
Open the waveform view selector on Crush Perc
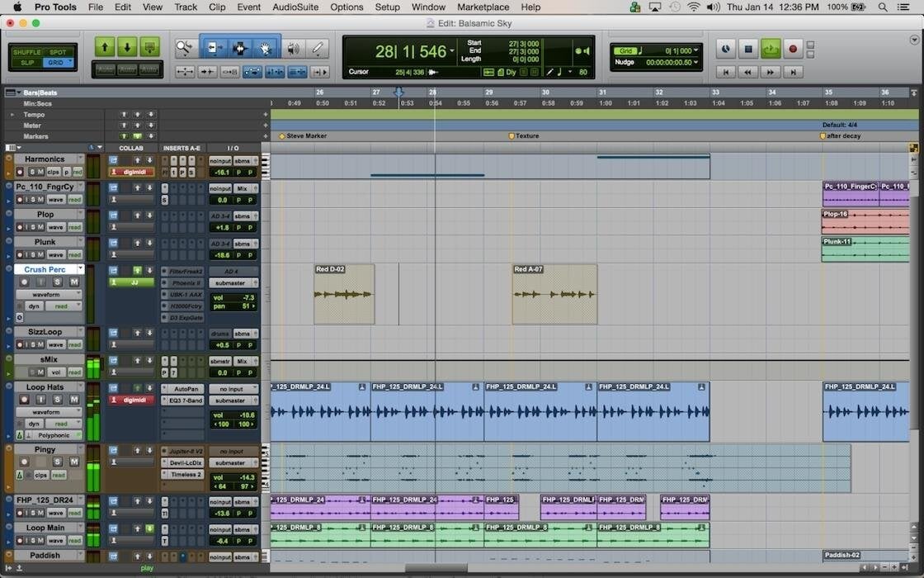click(48, 295)
